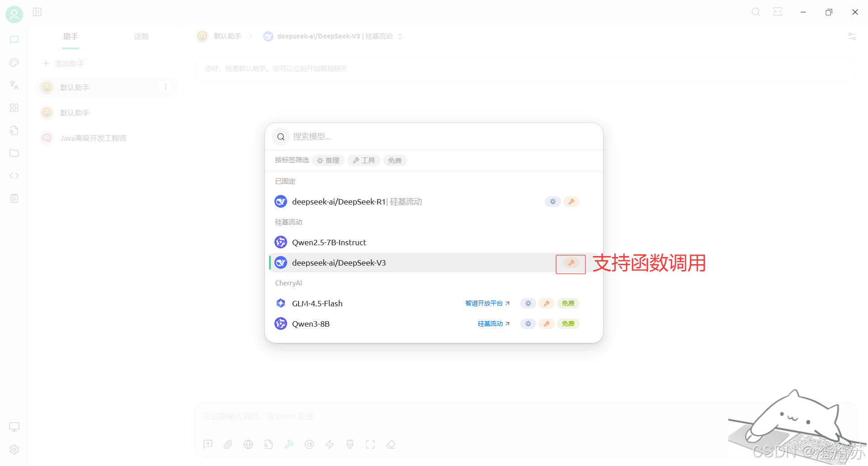Open model selector dropdown deepseek-ai/DeepSeek-V3
This screenshot has height=466, width=868.
tap(333, 36)
